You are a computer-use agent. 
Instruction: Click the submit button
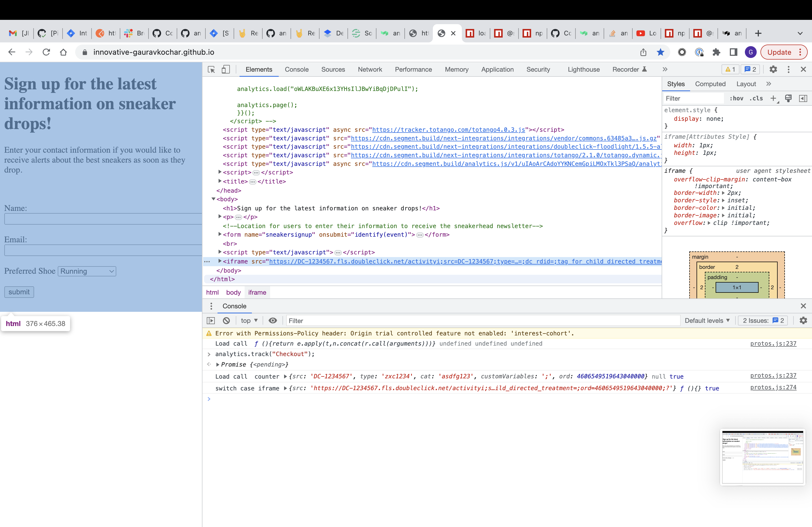point(19,292)
